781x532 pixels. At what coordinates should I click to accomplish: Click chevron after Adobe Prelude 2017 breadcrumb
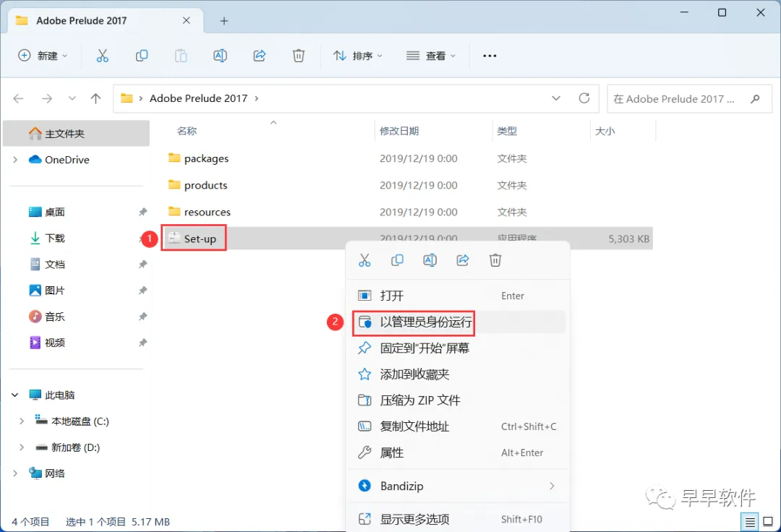pyautogui.click(x=257, y=98)
